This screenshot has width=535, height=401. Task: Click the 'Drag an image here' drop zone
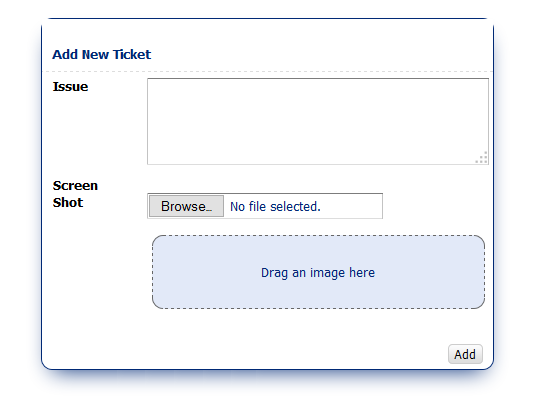click(318, 272)
